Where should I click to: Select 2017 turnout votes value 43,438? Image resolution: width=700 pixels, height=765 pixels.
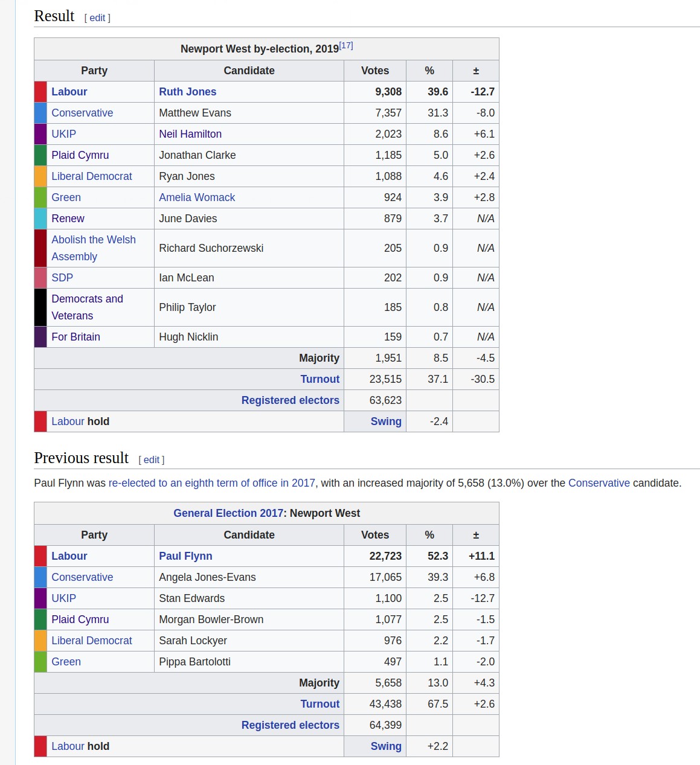385,704
